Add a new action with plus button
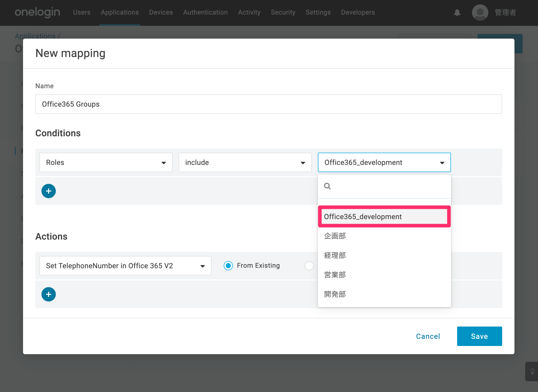This screenshot has width=538, height=392. tap(49, 294)
